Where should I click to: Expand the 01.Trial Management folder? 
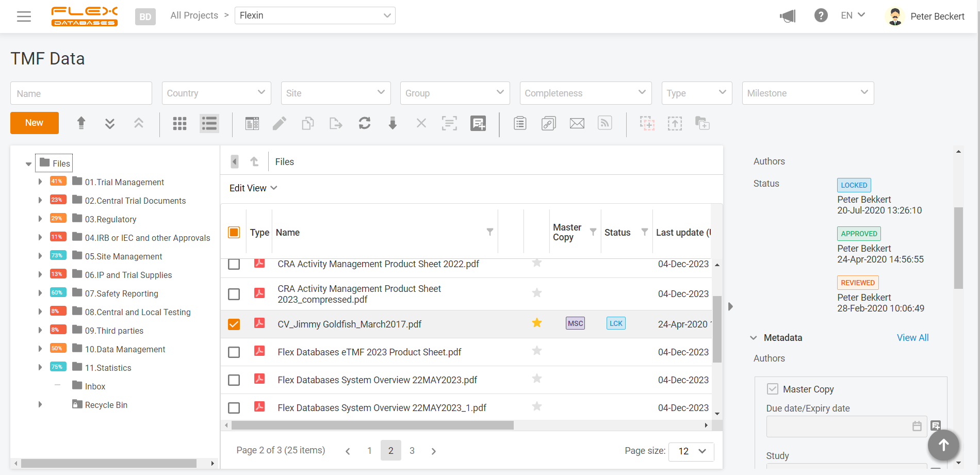click(40, 182)
